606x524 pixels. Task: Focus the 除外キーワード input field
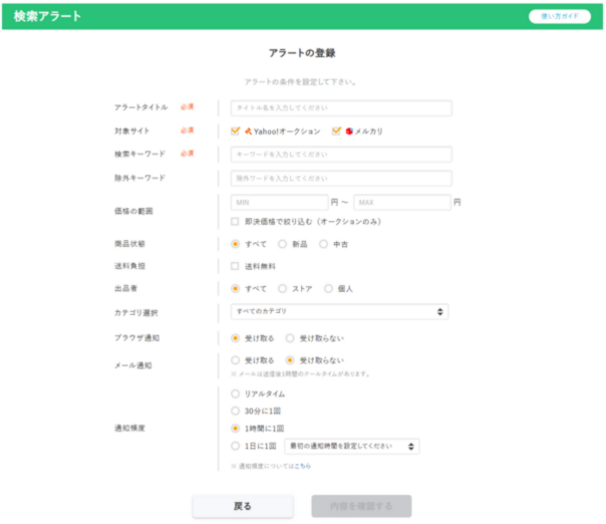click(x=341, y=179)
